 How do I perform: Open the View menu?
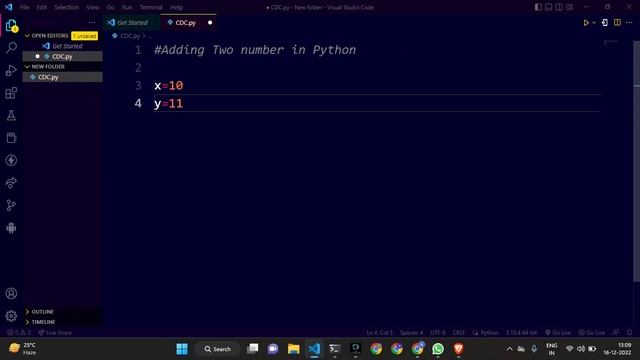click(x=93, y=7)
